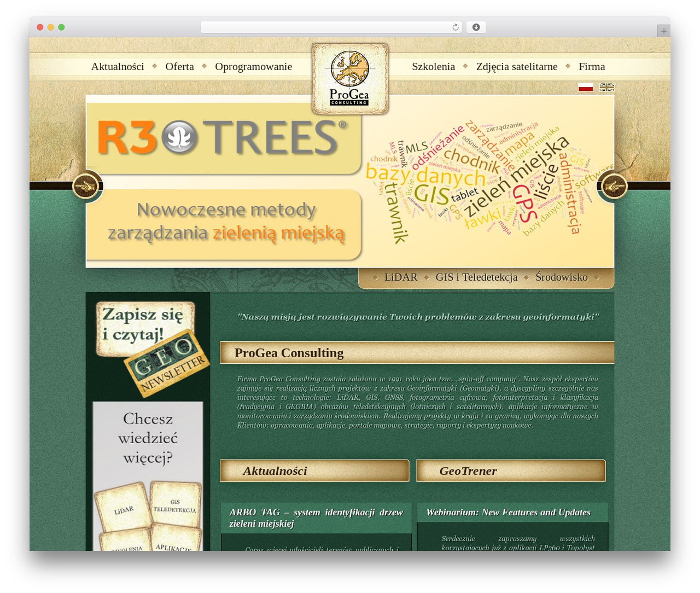700x593 pixels.
Task: Click 'Chcesz wiedzieć więcej?' sidebar text
Action: [x=148, y=438]
